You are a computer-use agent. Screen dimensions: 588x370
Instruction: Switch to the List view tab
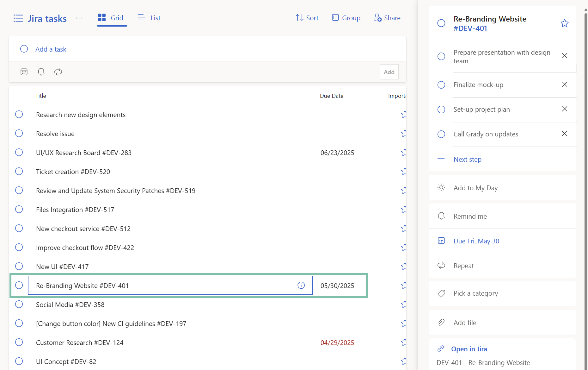point(149,18)
